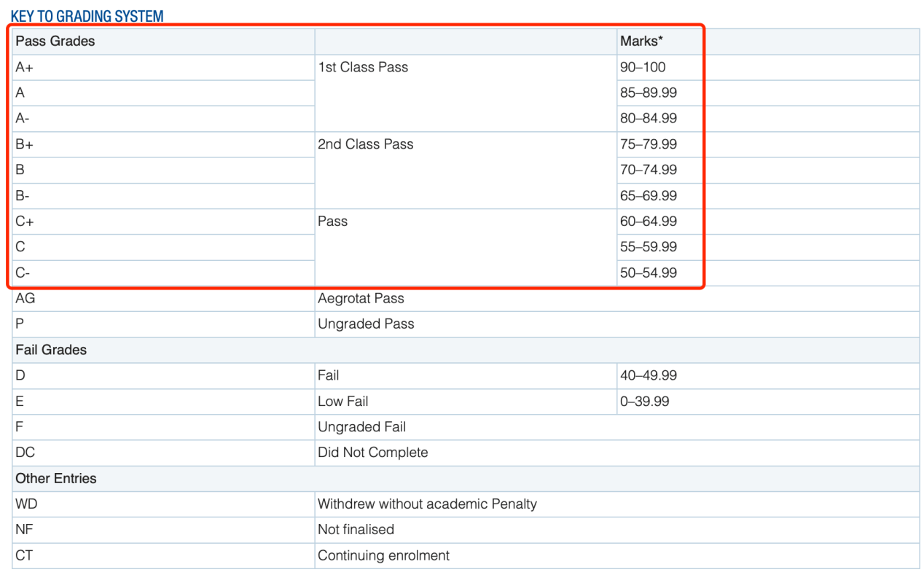Click the Marks* column header
Viewport: 924px width, 575px height.
click(x=641, y=42)
